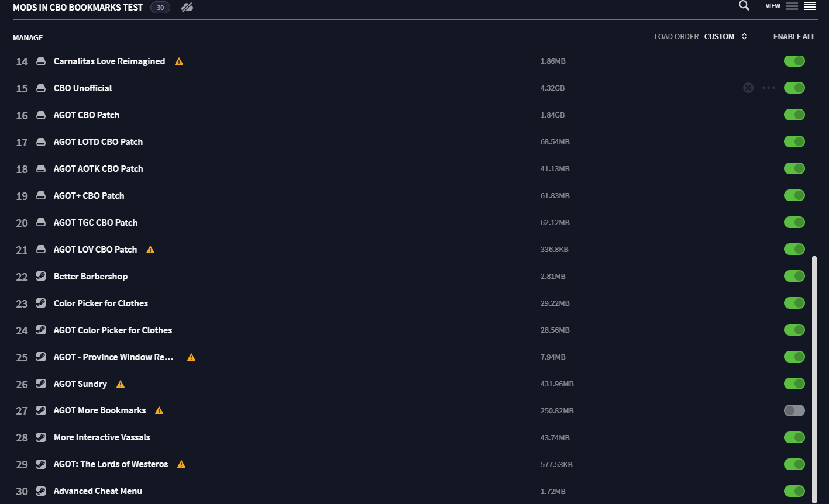
Task: Click warning icon beside AGOT - Province Window
Action: click(x=191, y=357)
